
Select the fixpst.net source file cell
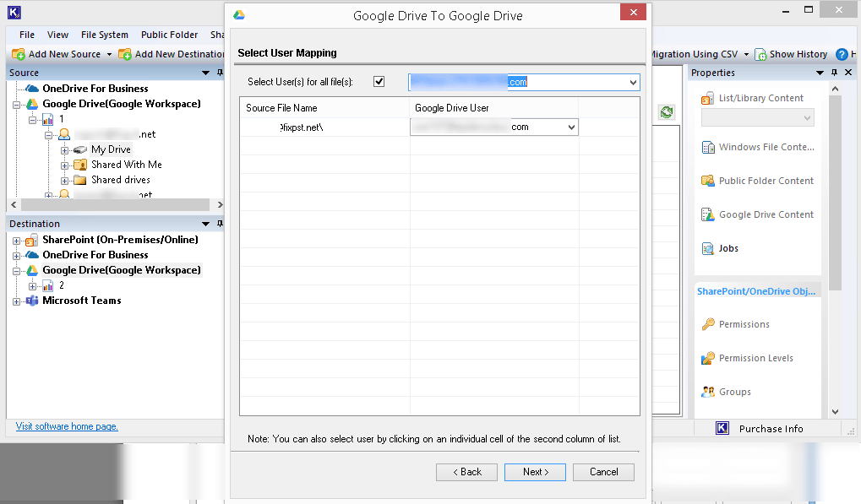coord(324,127)
